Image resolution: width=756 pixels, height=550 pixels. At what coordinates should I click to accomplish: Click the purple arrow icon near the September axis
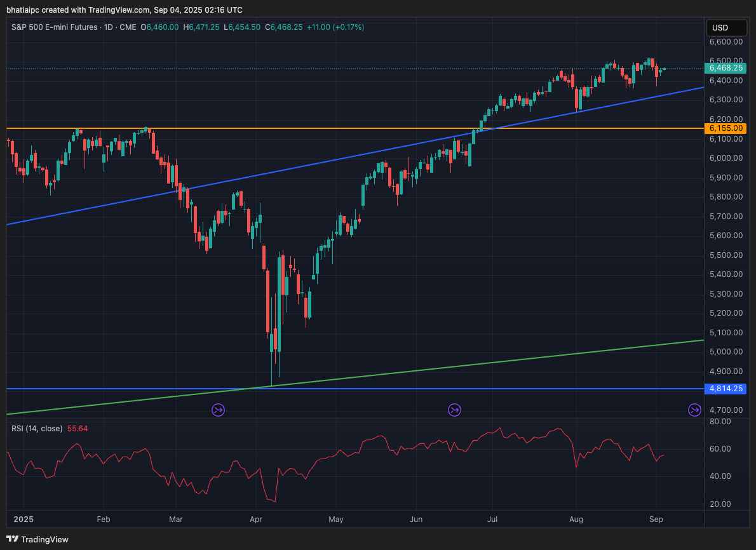[694, 410]
